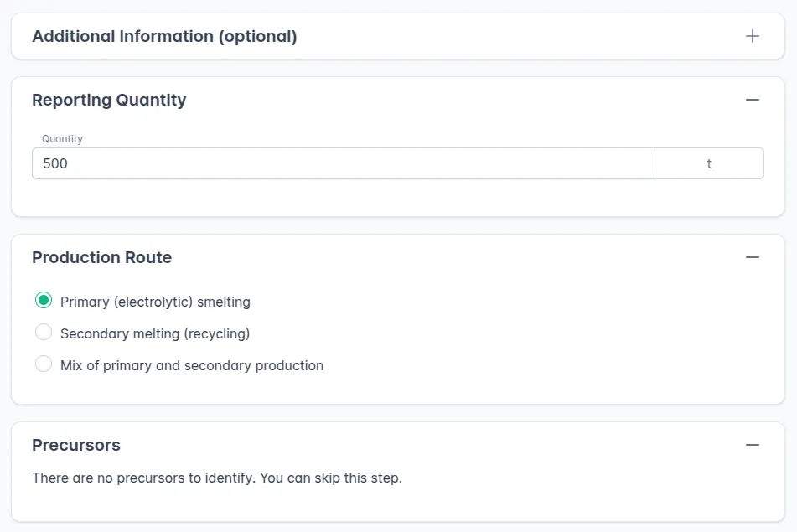
Task: Click the 'Secondary melting (recycling)' label text
Action: coord(155,333)
